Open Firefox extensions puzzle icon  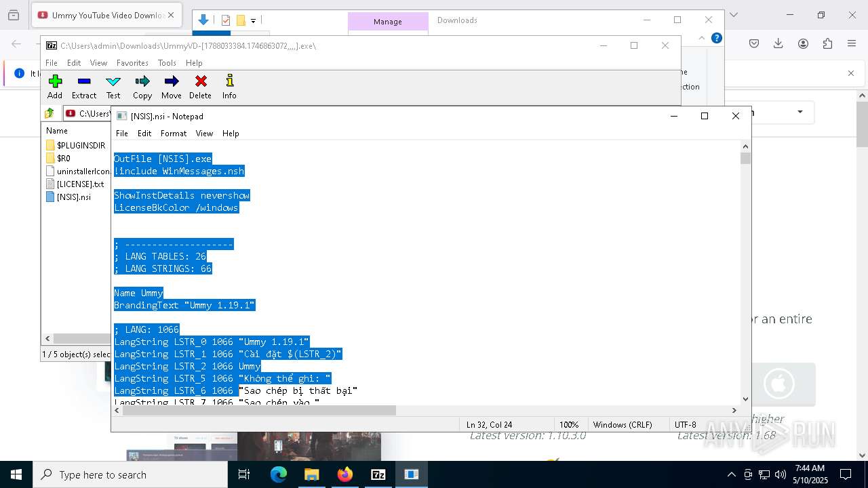coord(827,43)
